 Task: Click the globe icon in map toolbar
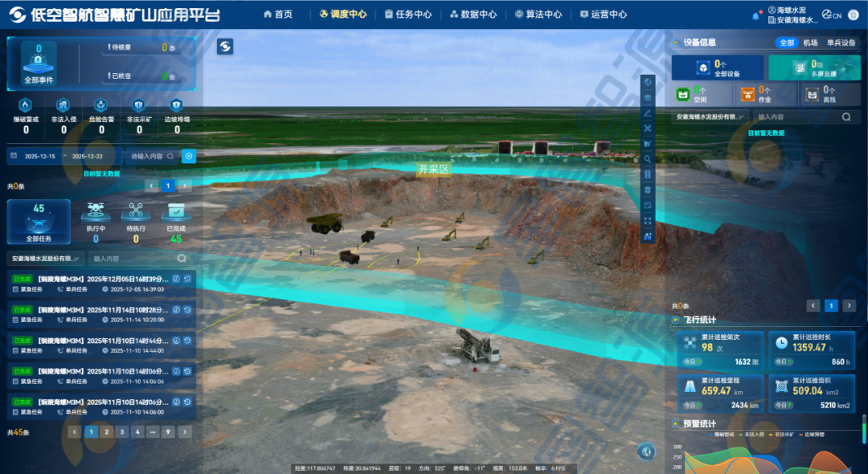(x=648, y=83)
